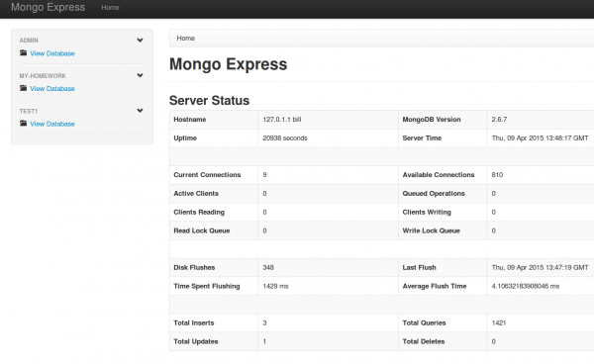594x364 pixels.
Task: Click the folder icon under TEST1
Action: click(x=23, y=124)
